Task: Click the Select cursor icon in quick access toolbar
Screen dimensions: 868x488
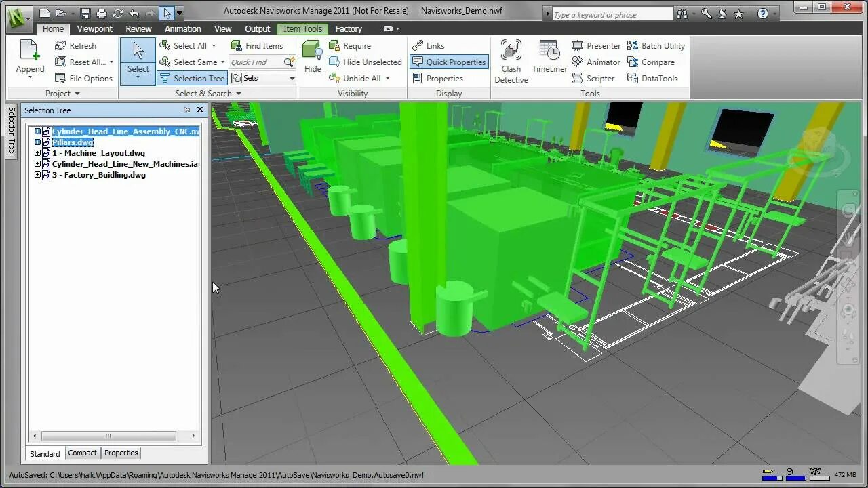Action: (x=167, y=13)
